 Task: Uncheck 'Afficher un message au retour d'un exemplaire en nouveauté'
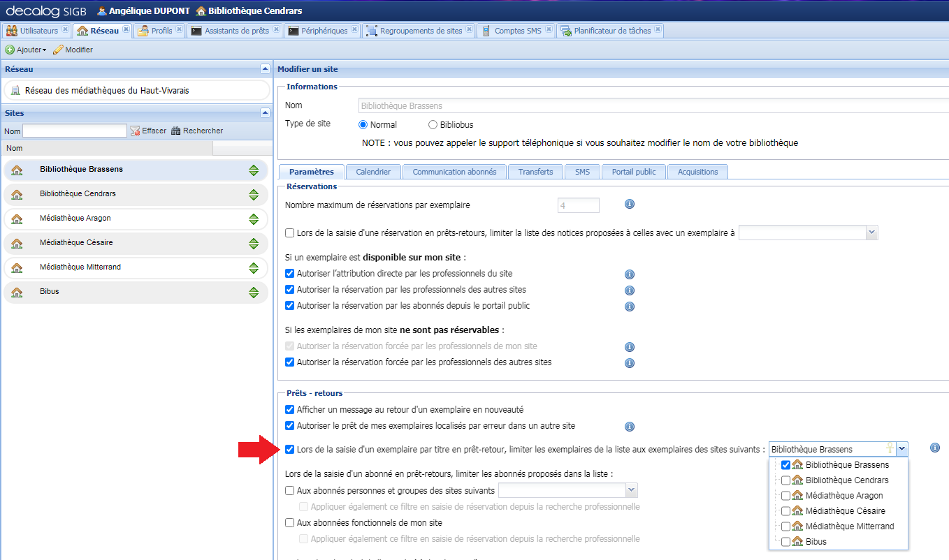[x=289, y=410]
